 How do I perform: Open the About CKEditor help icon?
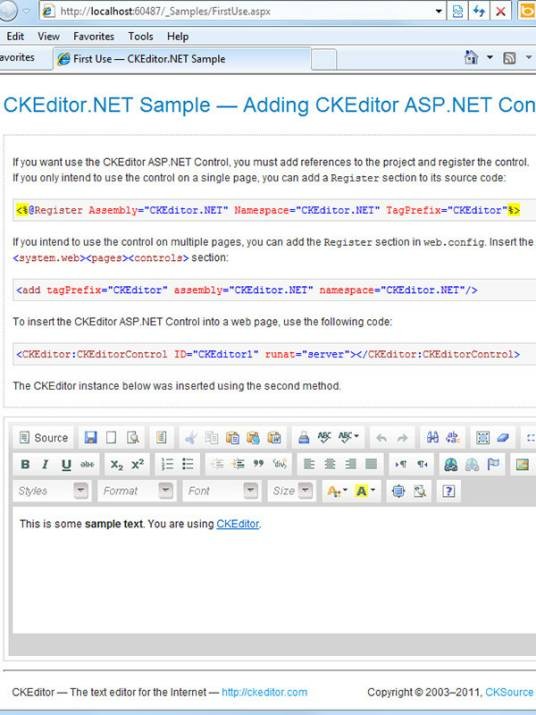coord(448,491)
